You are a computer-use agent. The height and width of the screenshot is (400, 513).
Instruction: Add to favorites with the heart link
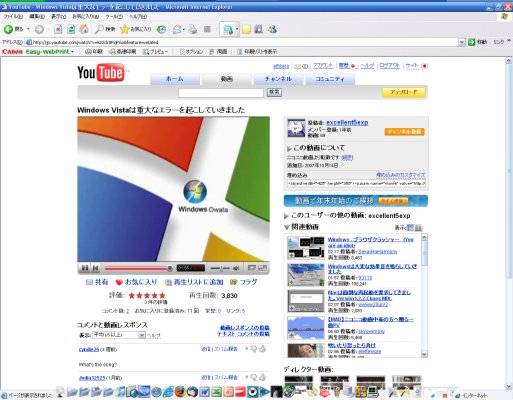click(x=136, y=282)
